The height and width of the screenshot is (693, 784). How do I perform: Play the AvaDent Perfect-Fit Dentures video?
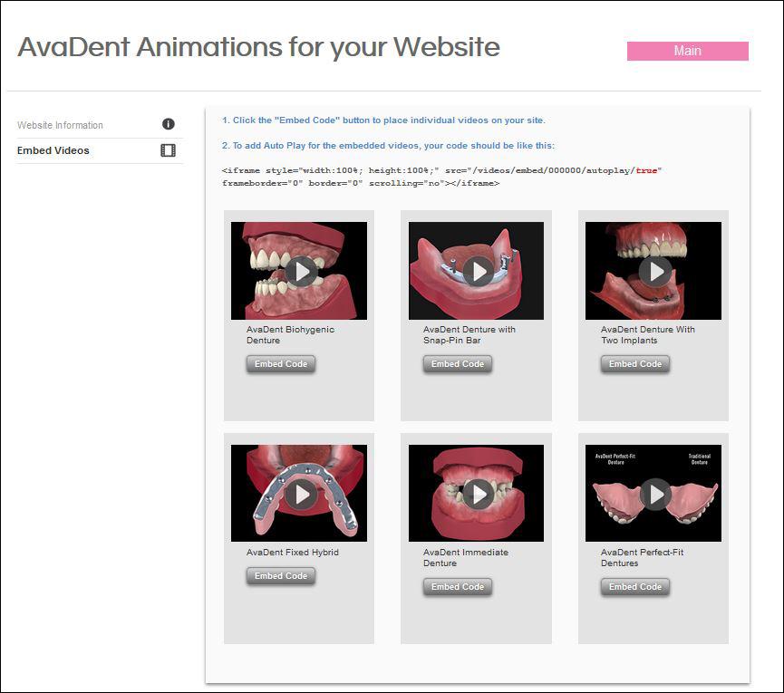pyautogui.click(x=655, y=494)
